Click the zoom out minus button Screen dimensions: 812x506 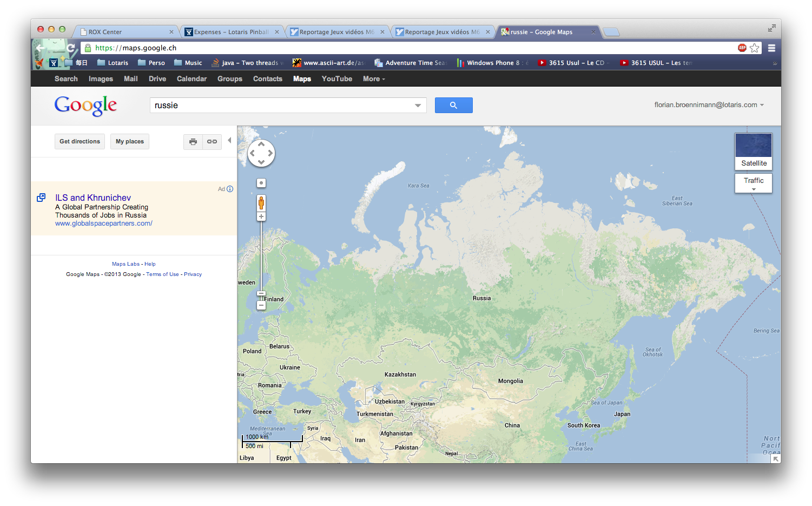(261, 305)
